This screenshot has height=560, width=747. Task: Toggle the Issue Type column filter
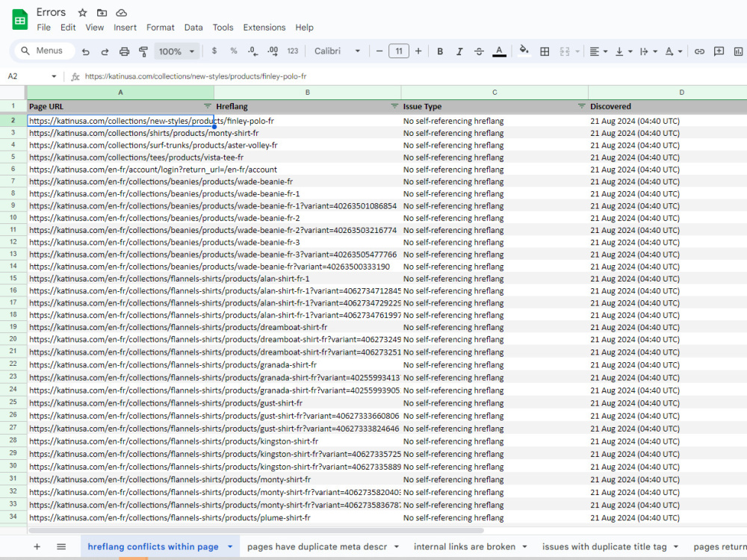(581, 106)
